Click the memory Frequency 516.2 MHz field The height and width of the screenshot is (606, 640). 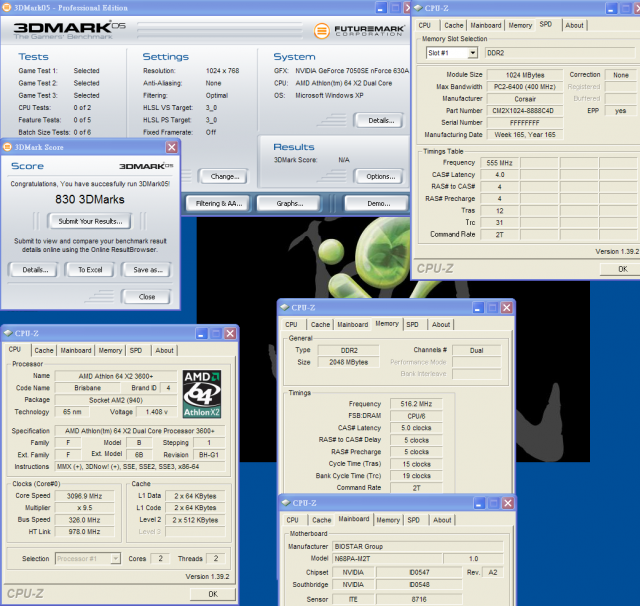(416, 404)
